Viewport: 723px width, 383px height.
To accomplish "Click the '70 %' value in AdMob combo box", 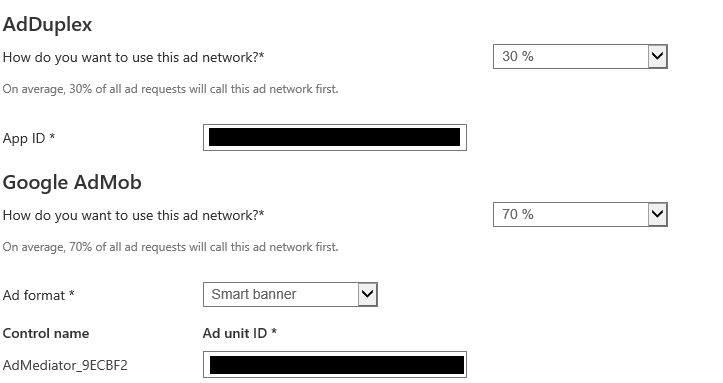I will click(x=518, y=214).
